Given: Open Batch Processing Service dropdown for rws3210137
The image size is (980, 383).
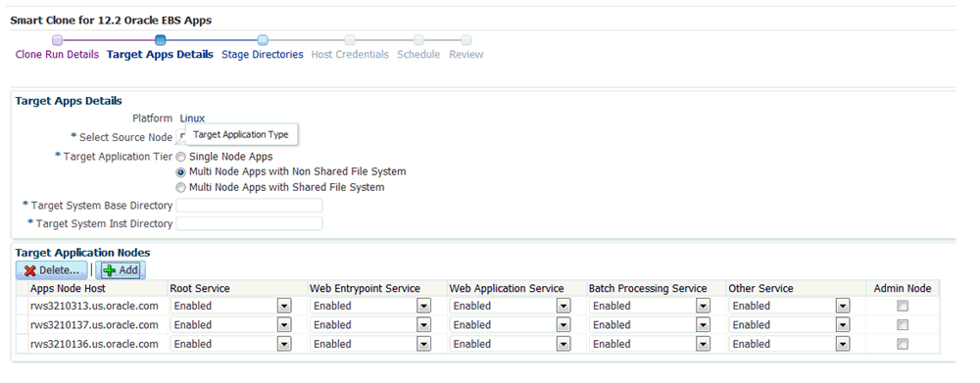Looking at the screenshot, I should (704, 325).
